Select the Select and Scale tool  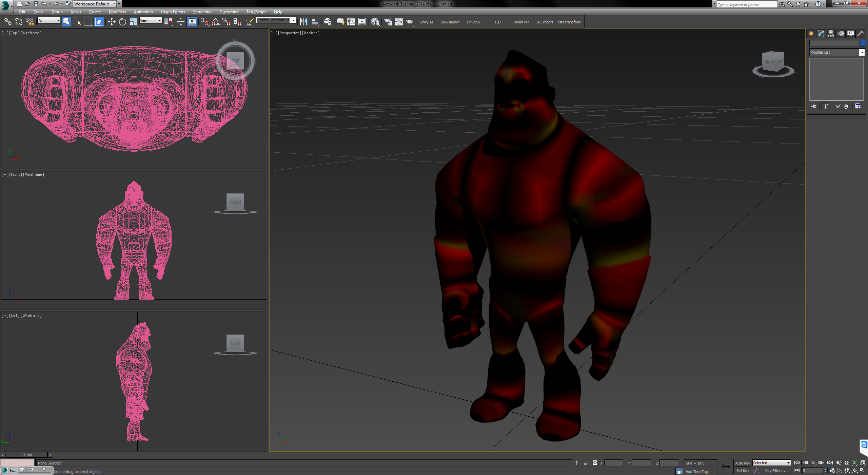tap(133, 22)
